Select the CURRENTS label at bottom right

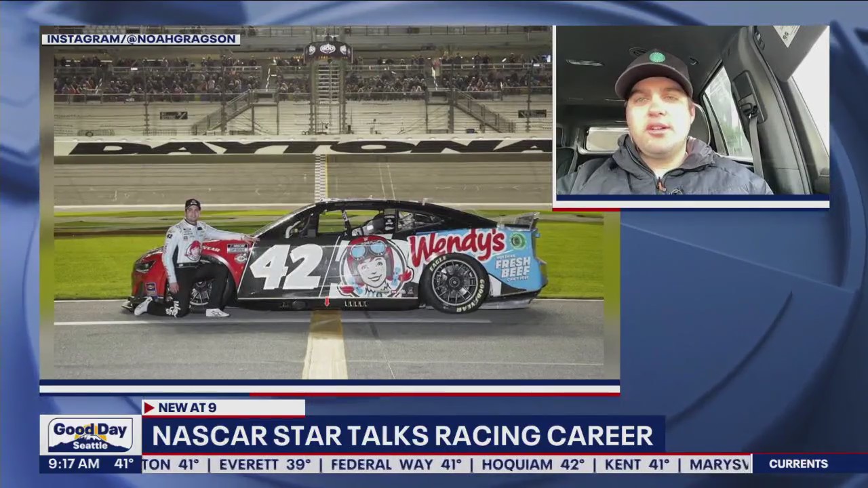[798, 464]
